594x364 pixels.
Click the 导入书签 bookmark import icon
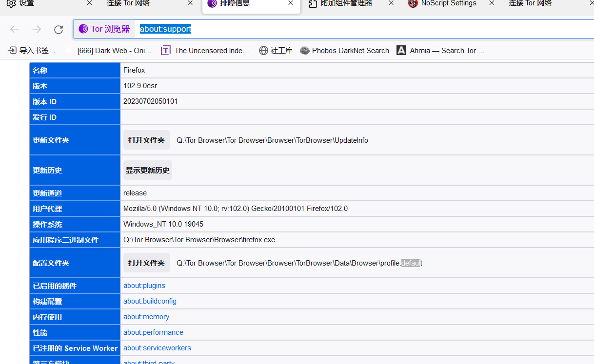12,50
